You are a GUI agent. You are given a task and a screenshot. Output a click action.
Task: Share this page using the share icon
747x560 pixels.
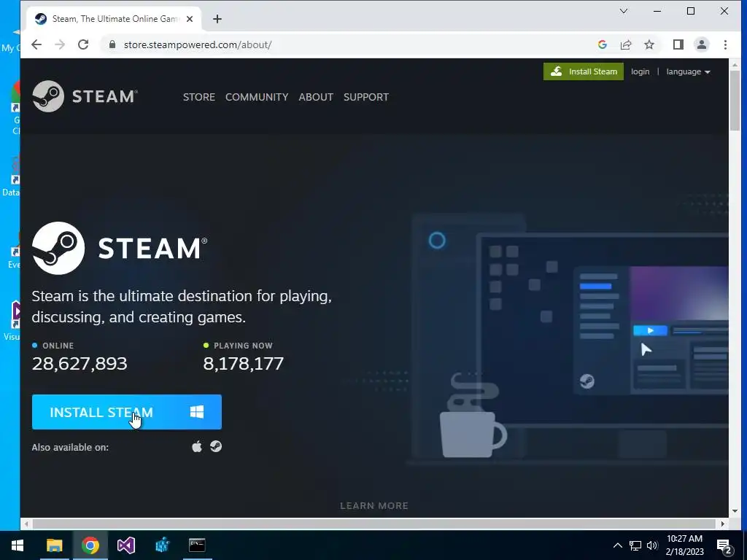625,44
